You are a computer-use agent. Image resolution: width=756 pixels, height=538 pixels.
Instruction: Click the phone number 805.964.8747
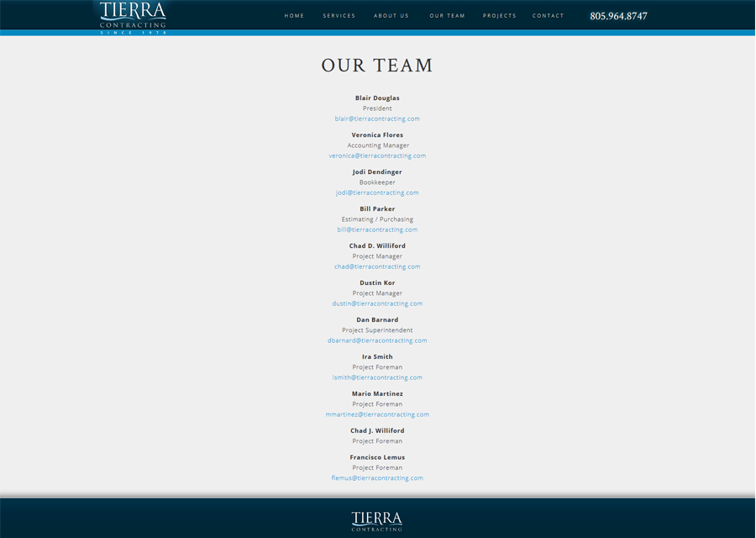(x=617, y=15)
